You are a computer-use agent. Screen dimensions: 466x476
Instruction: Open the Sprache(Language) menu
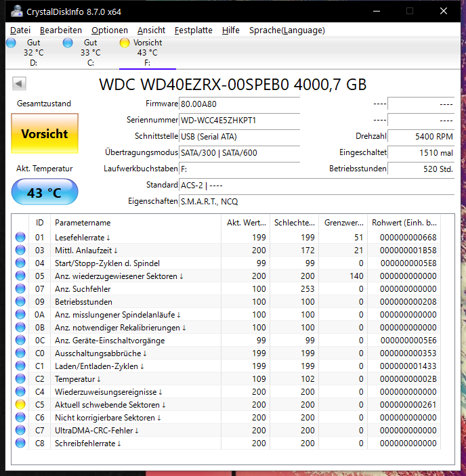[287, 30]
